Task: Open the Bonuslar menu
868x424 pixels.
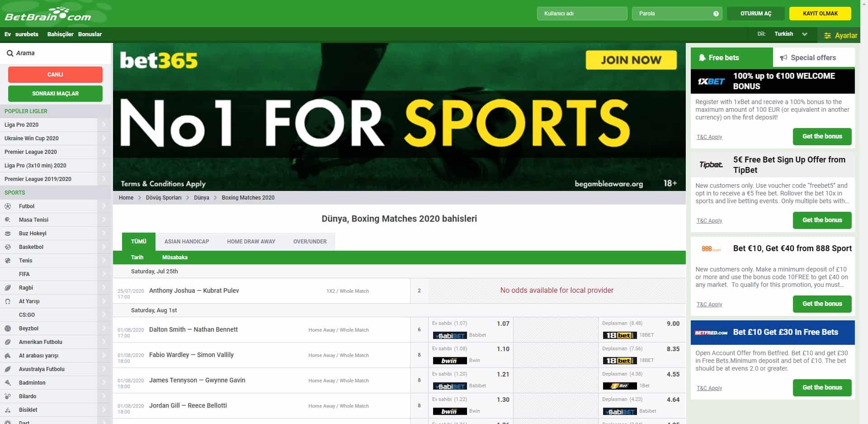Action: point(90,34)
